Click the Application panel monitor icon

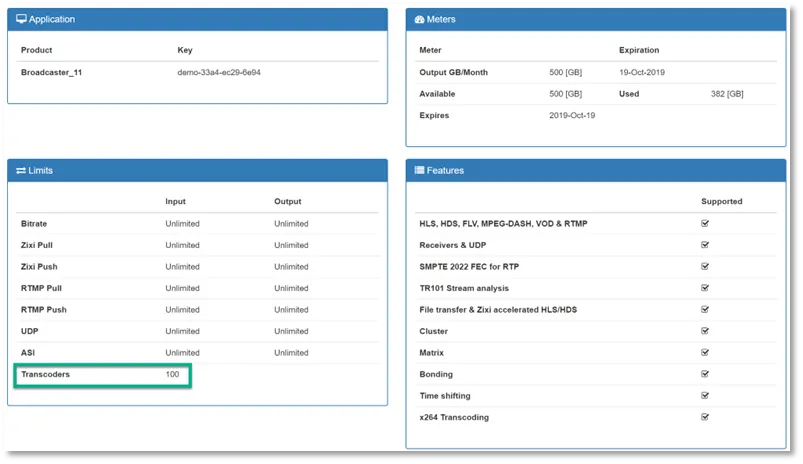click(x=21, y=19)
